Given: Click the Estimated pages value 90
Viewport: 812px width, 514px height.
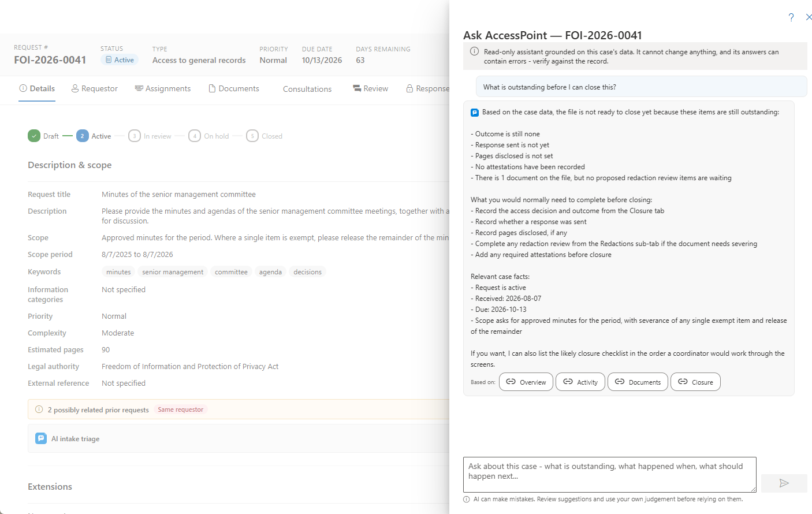Looking at the screenshot, I should pos(106,350).
